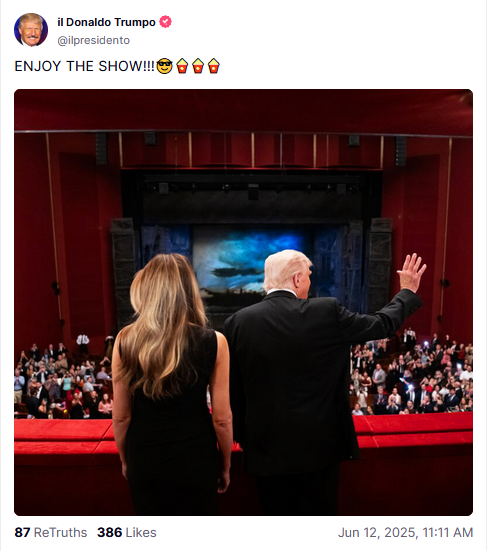487x551 pixels.
Task: Select the middle popcorn emoji
Action: [x=198, y=66]
